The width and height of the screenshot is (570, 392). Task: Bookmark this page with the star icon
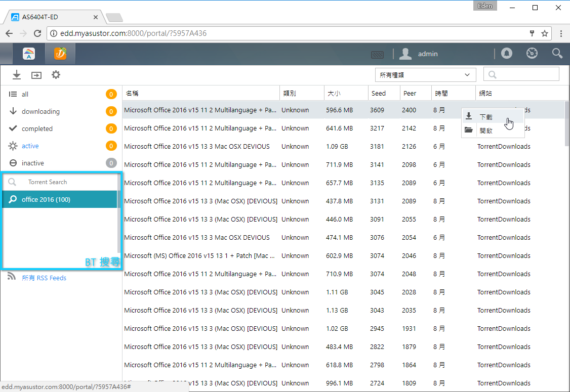pos(544,33)
